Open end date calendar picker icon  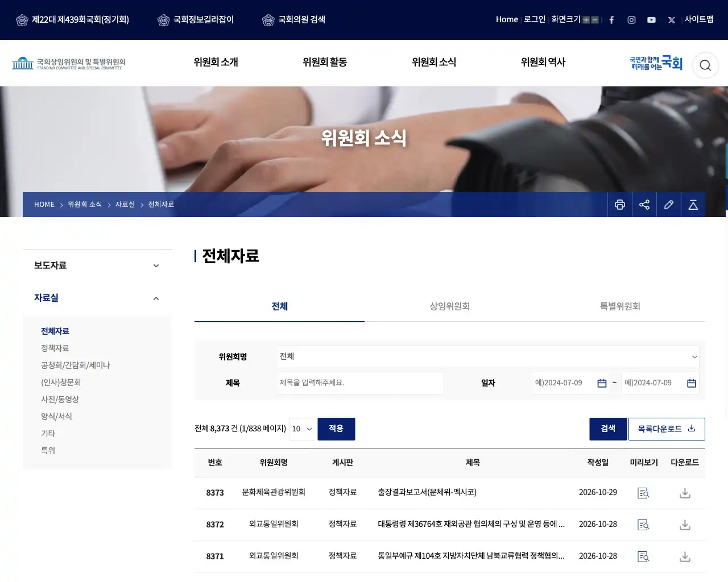[x=692, y=384]
